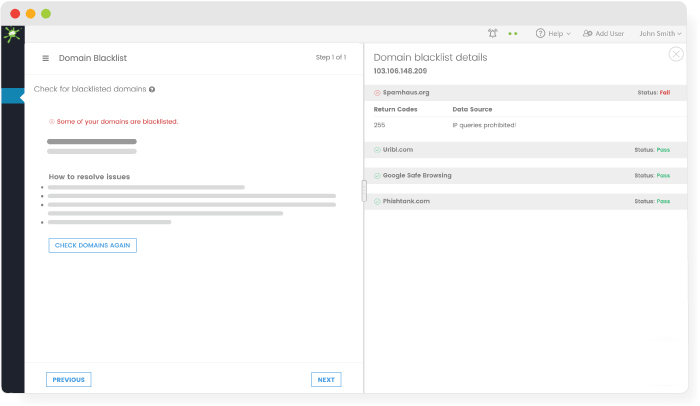Click the Help question mark icon
The image size is (700, 406).
[540, 33]
